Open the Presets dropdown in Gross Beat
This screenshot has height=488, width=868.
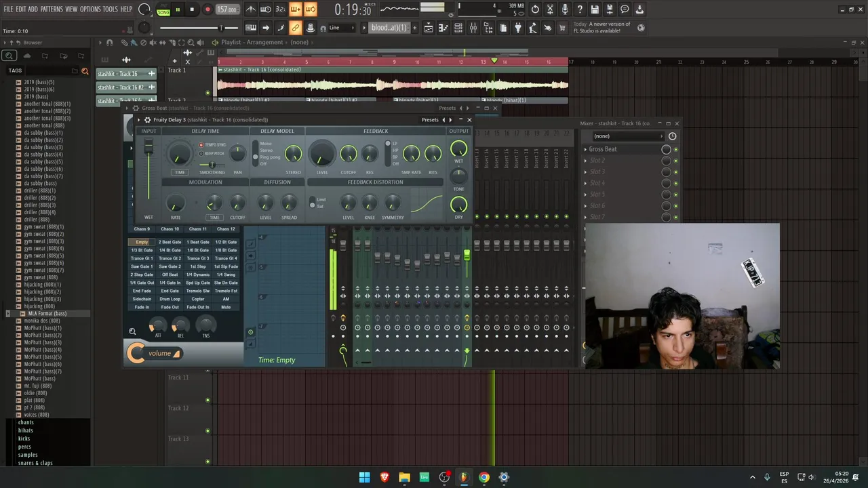click(x=447, y=108)
